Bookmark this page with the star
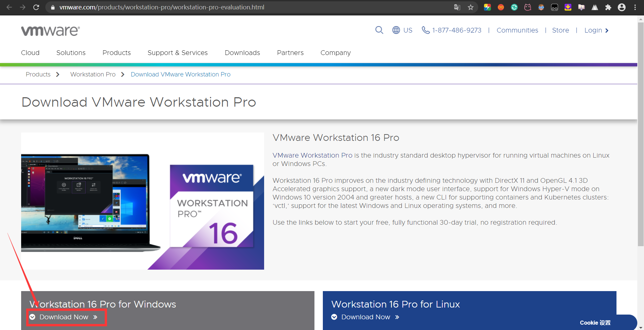 (470, 7)
